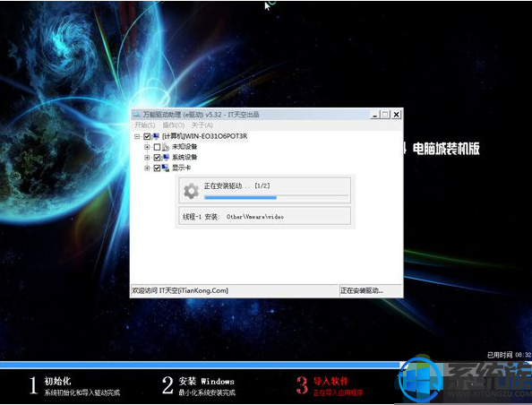Expand the 未知设备 tree node
This screenshot has width=532, height=405.
click(147, 147)
